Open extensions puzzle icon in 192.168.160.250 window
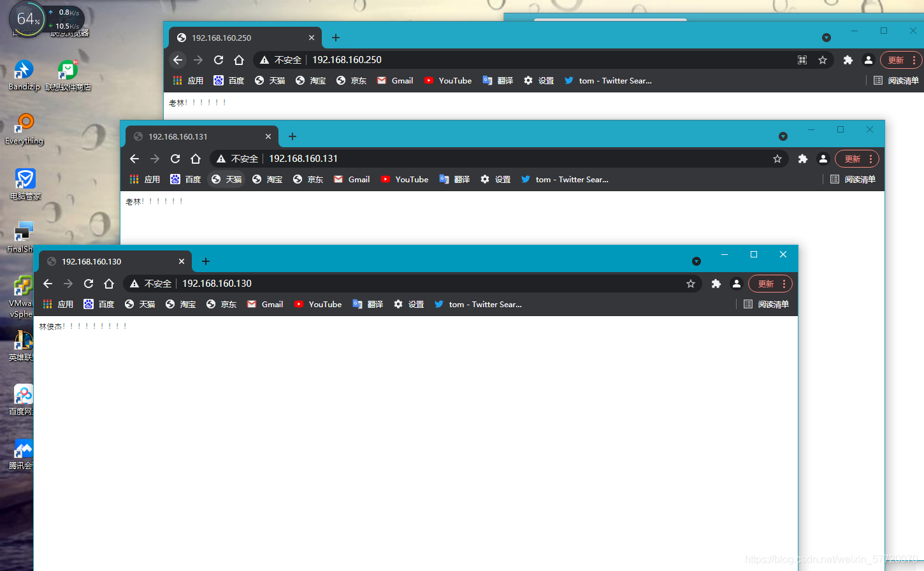Viewport: 924px width, 571px height. point(848,60)
